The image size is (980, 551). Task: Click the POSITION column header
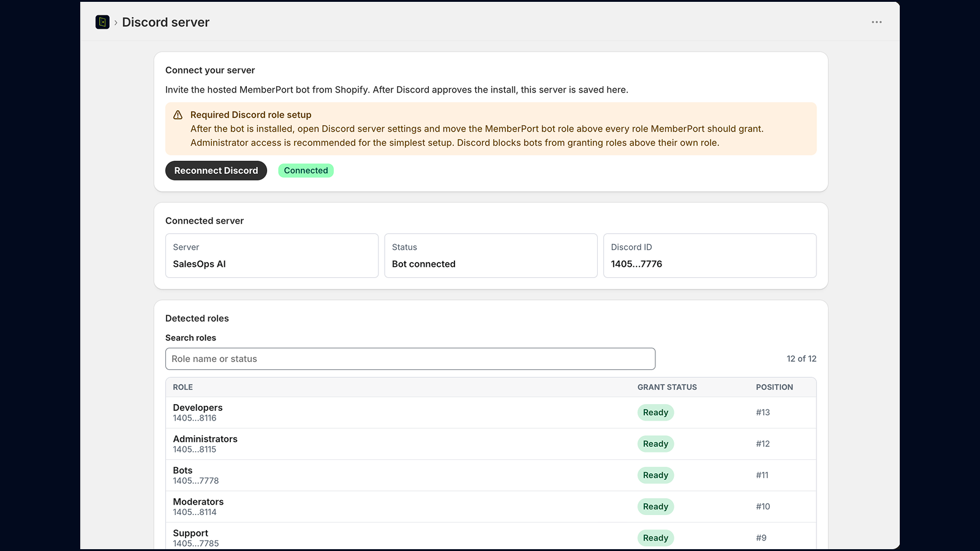tap(774, 387)
